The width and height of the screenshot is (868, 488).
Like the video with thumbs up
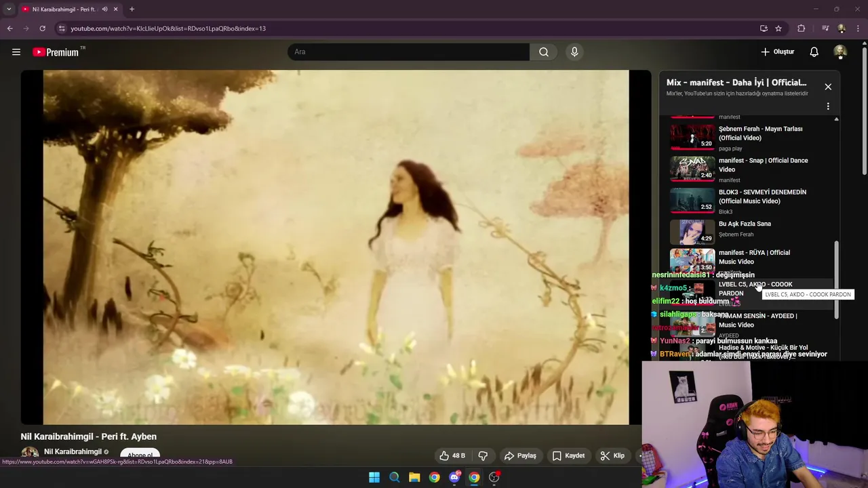click(x=452, y=455)
